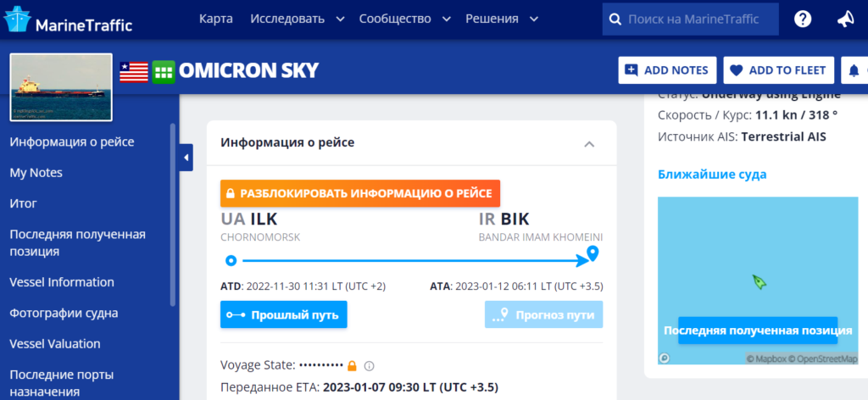Go to Информация о рейсе in sidebar

[x=72, y=142]
